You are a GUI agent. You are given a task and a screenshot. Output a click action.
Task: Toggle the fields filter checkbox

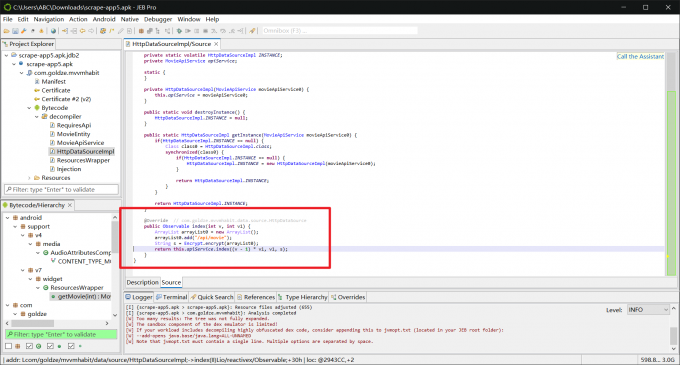click(71, 346)
